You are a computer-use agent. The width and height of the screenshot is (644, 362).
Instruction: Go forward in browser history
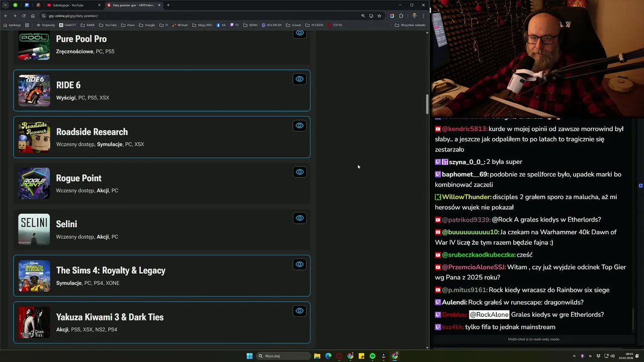coord(15,16)
